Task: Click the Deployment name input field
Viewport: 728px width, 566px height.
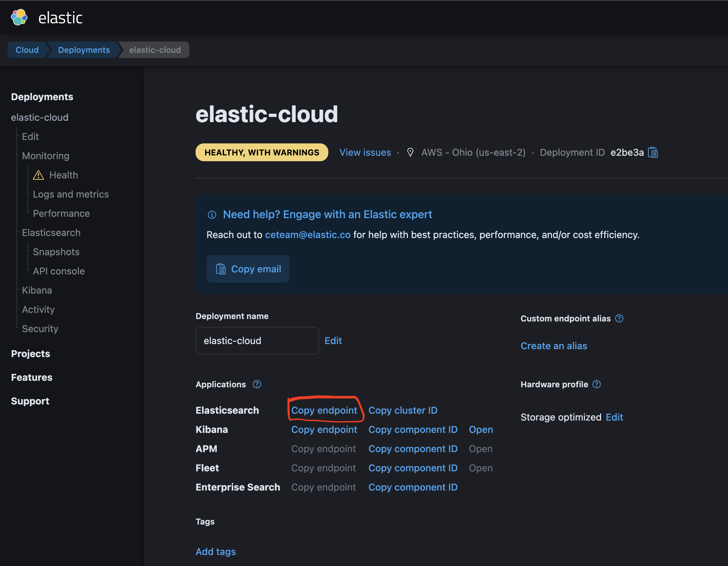Action: coord(257,341)
